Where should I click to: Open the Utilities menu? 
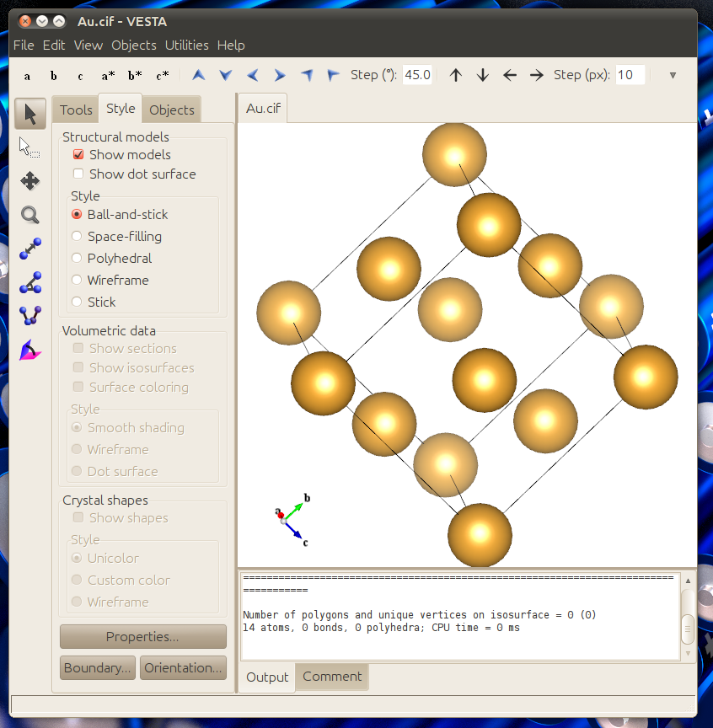click(x=187, y=45)
